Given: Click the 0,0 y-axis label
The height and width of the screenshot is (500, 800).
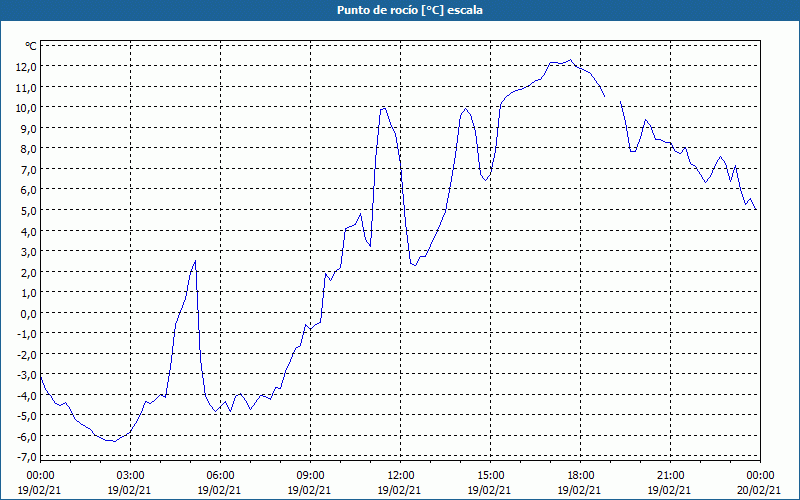Looking at the screenshot, I should [29, 313].
